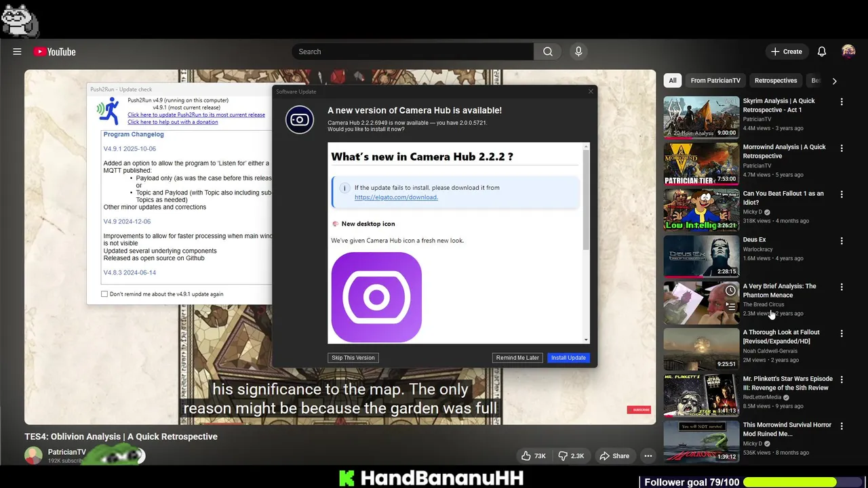The image size is (868, 488).
Task: Dislike the video with 2.3K dislikes
Action: (571, 456)
